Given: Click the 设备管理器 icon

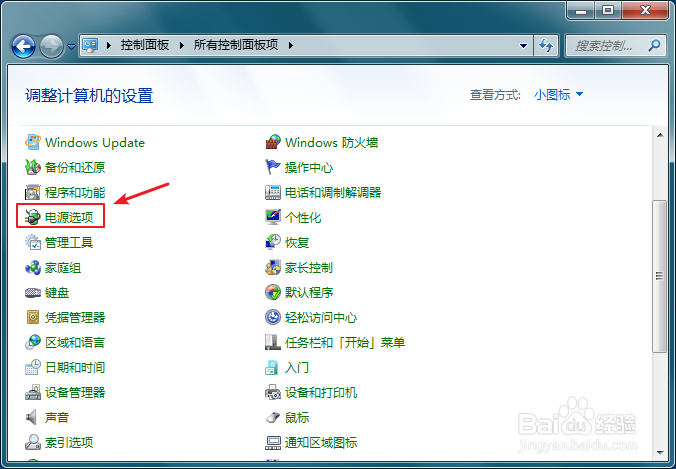Looking at the screenshot, I should (33, 392).
